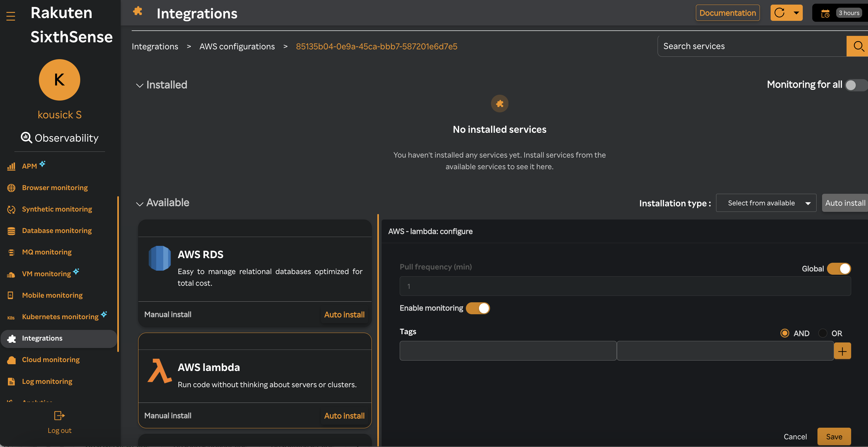Click the sidebar vertical scrollbar
The image size is (868, 447).
(118, 273)
